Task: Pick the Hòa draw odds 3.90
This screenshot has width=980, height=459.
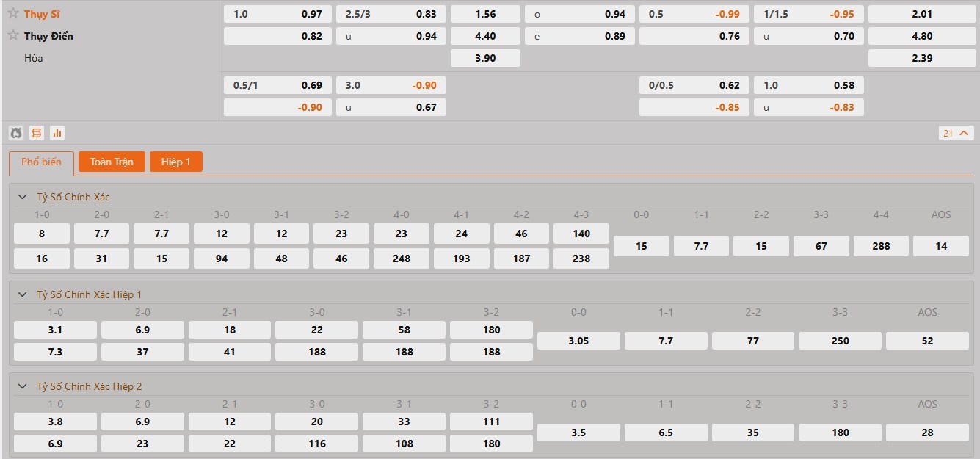Action: [485, 58]
